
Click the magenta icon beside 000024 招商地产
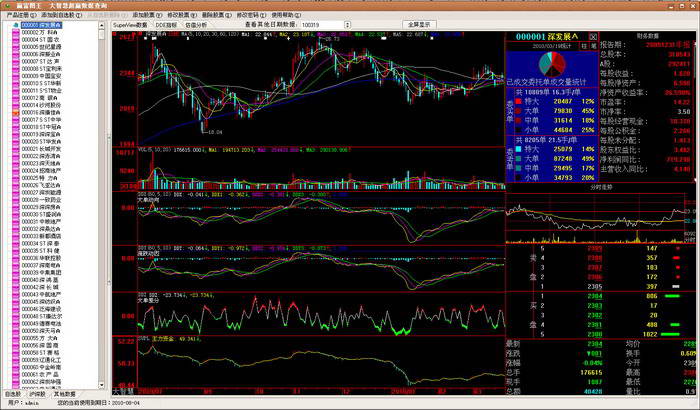(16, 171)
